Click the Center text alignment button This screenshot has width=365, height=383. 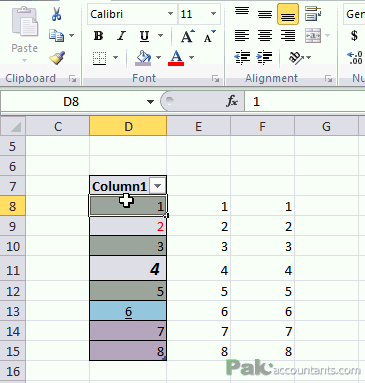tap(265, 36)
